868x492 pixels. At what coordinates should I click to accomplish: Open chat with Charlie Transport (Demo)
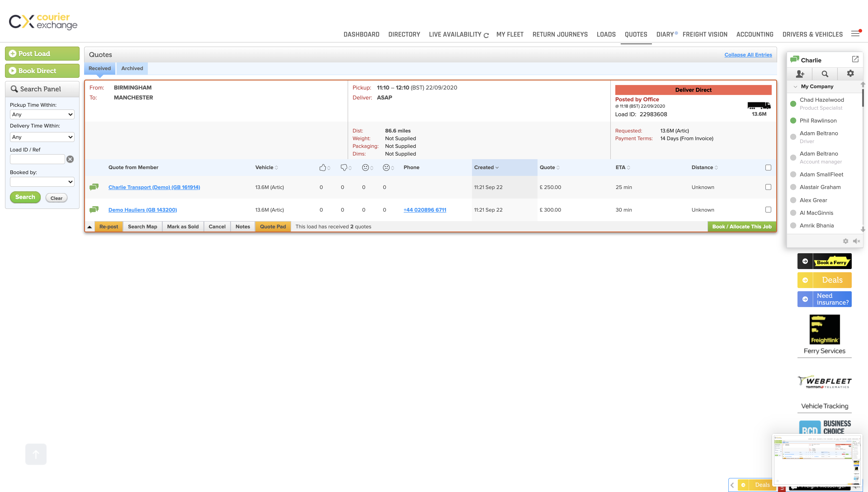coord(94,187)
